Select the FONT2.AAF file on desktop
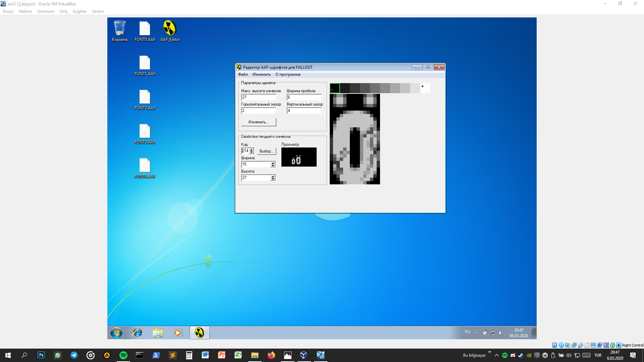 tap(145, 100)
